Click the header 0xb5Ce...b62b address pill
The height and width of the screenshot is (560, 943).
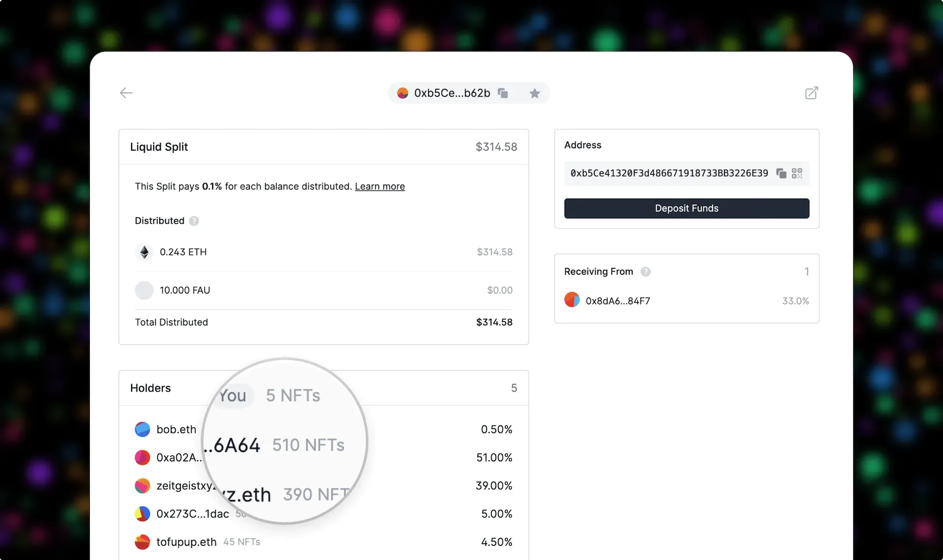click(451, 93)
